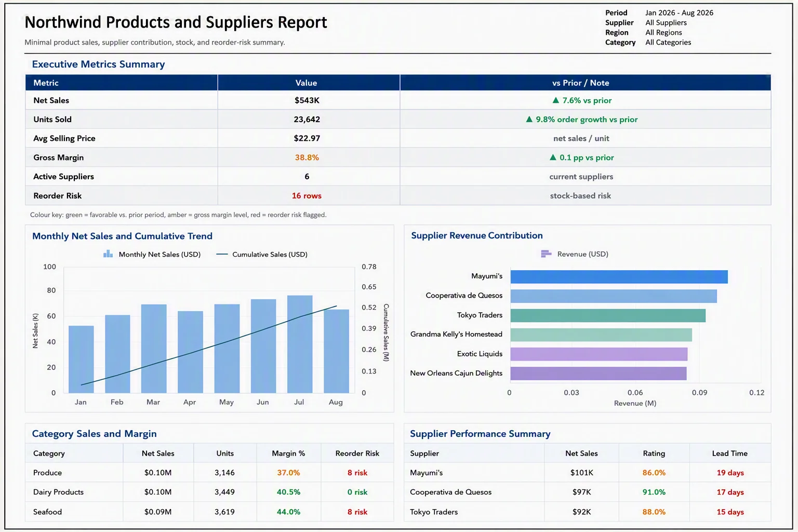Click the stock-based risk note

pos(580,195)
